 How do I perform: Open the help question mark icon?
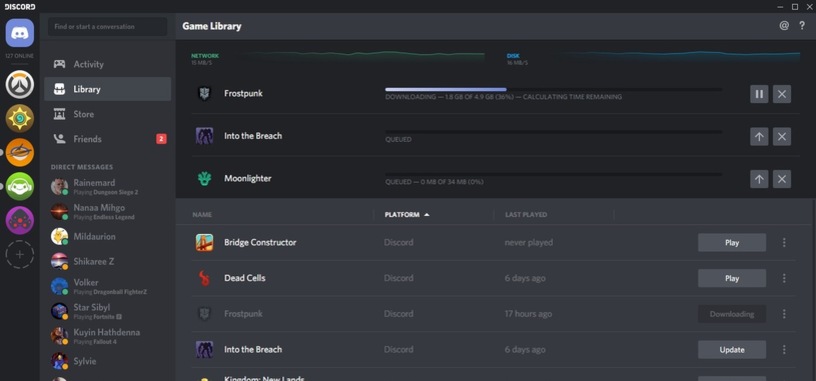(802, 26)
